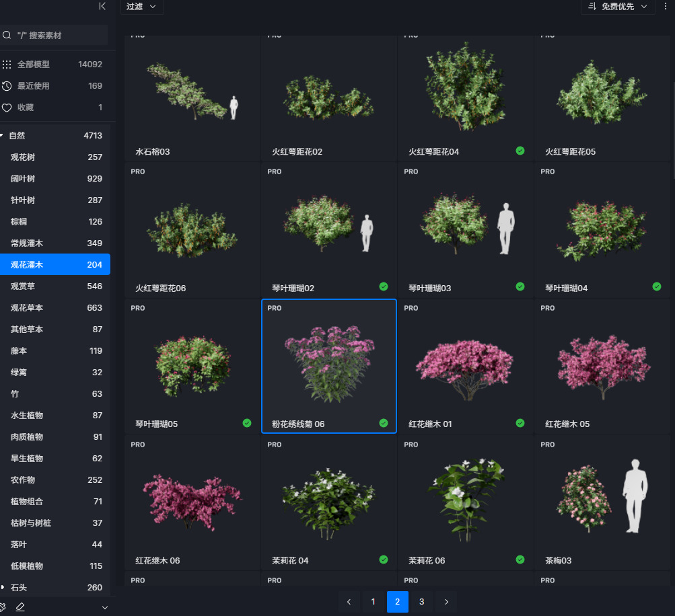Click the all models grid icon
The image size is (675, 616).
click(7, 65)
